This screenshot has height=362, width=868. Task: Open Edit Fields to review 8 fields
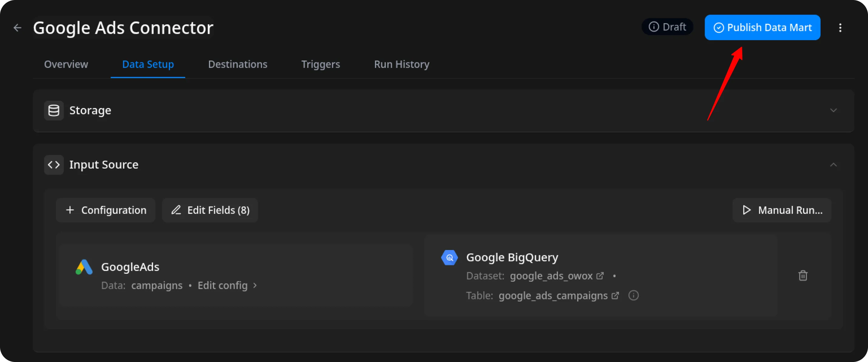click(x=210, y=210)
